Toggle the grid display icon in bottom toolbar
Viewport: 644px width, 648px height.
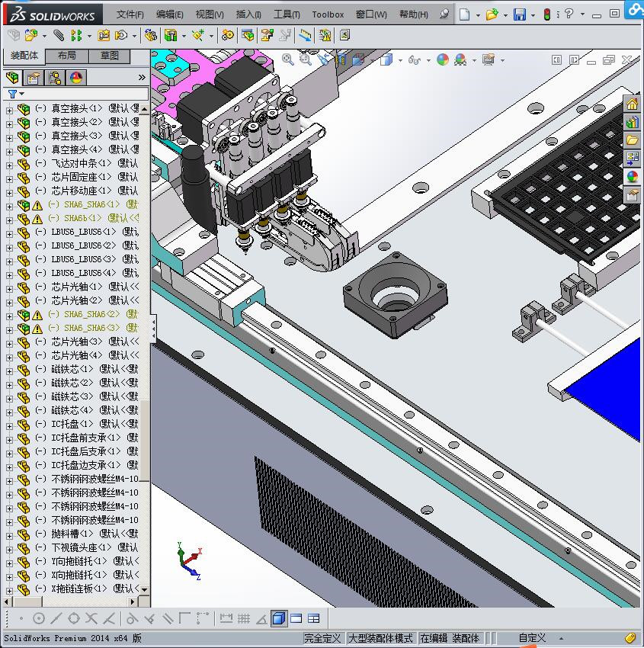tap(244, 618)
